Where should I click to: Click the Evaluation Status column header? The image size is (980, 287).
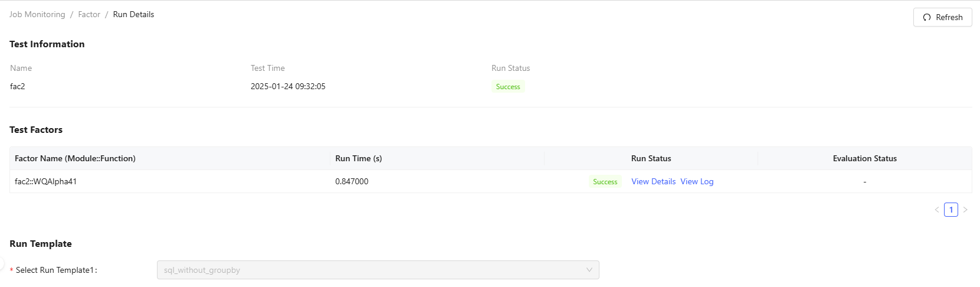click(x=864, y=158)
